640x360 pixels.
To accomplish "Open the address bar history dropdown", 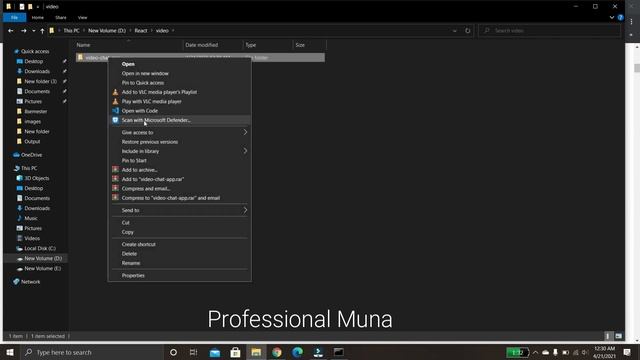I will [455, 31].
